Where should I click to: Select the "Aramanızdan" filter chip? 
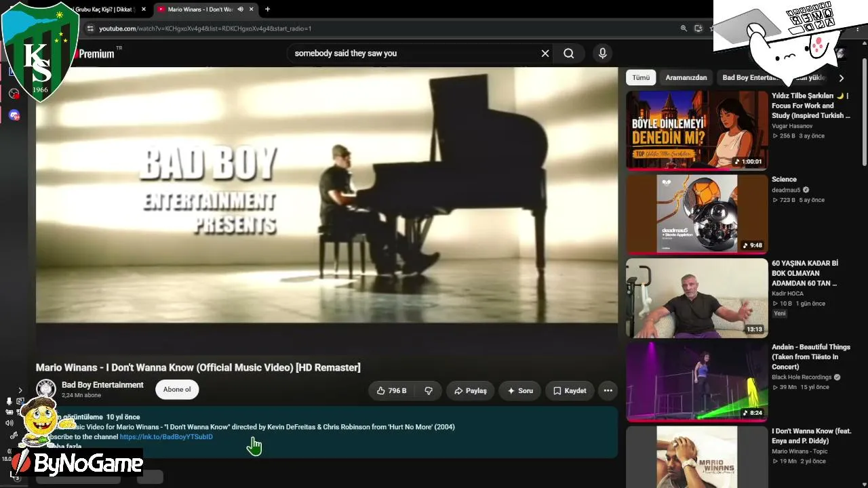click(686, 78)
